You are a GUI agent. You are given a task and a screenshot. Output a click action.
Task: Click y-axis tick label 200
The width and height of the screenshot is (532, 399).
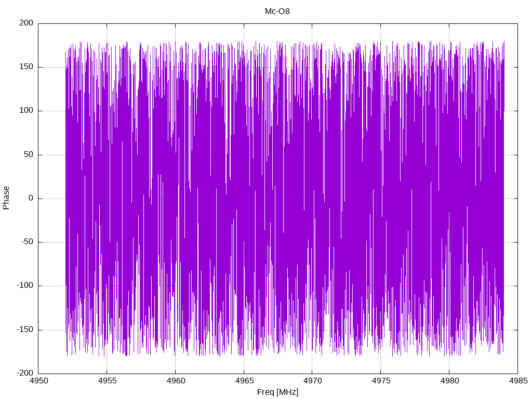pos(26,23)
